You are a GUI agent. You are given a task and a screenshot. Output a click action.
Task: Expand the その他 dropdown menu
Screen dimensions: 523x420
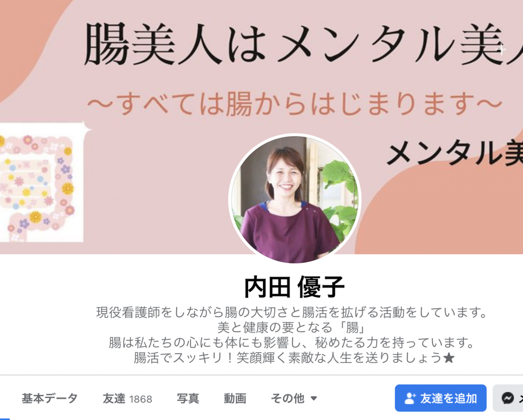(294, 399)
